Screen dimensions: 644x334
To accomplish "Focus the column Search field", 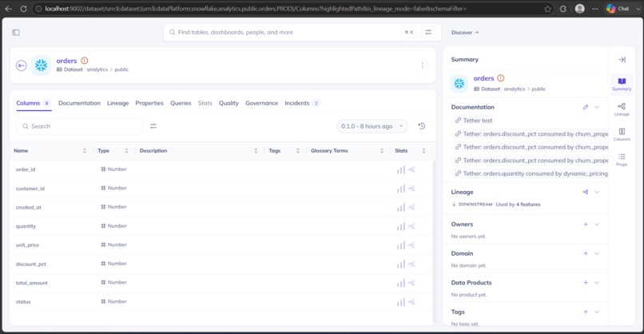I will click(x=79, y=126).
